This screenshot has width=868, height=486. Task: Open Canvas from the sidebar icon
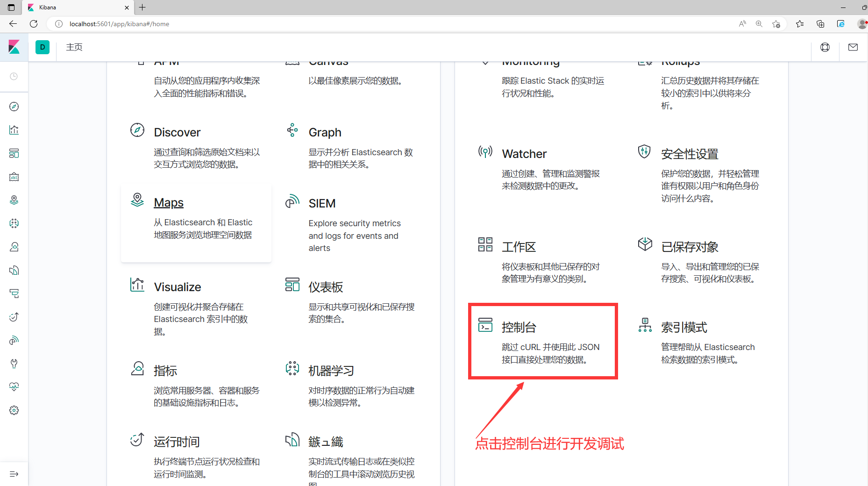(14, 177)
